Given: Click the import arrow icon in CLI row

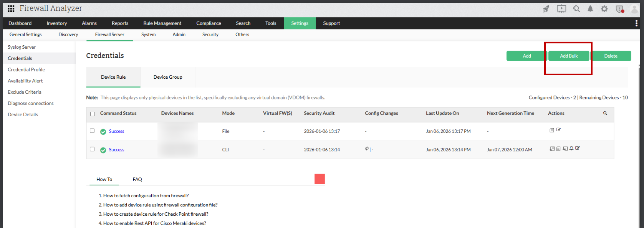Looking at the screenshot, I should 565,149.
